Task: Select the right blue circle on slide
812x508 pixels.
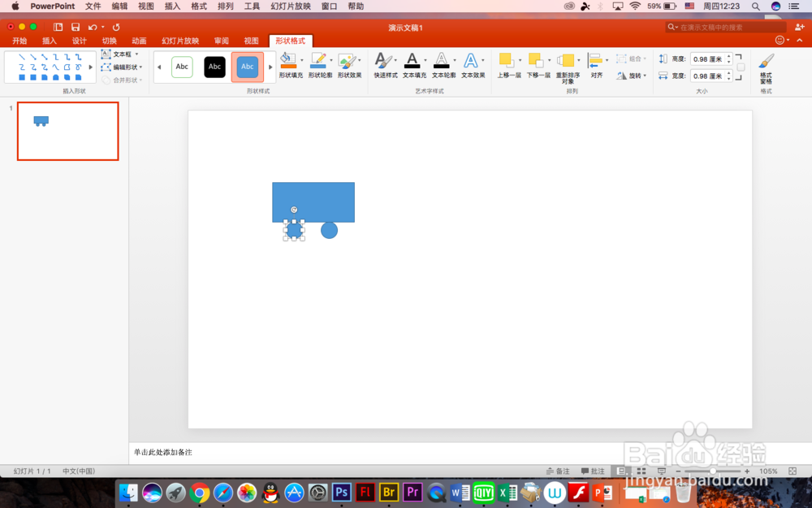Action: tap(329, 230)
